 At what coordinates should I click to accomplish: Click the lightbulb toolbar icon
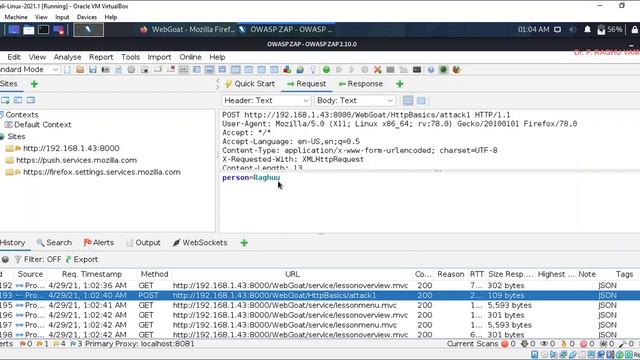(313, 70)
